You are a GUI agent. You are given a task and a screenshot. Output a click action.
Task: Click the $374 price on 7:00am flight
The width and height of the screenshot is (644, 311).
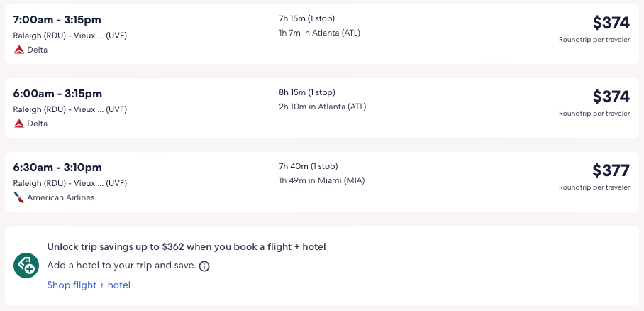point(611,23)
